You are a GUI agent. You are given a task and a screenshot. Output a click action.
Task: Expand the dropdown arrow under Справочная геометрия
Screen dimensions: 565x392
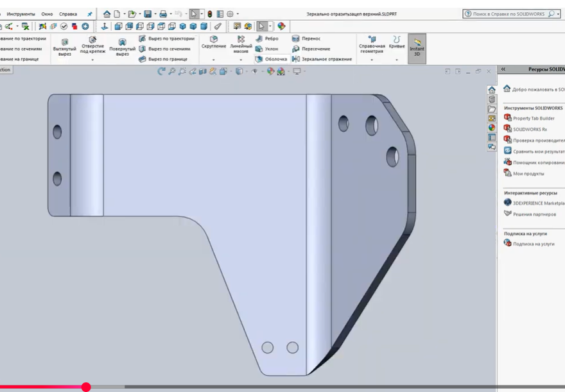pos(372,60)
